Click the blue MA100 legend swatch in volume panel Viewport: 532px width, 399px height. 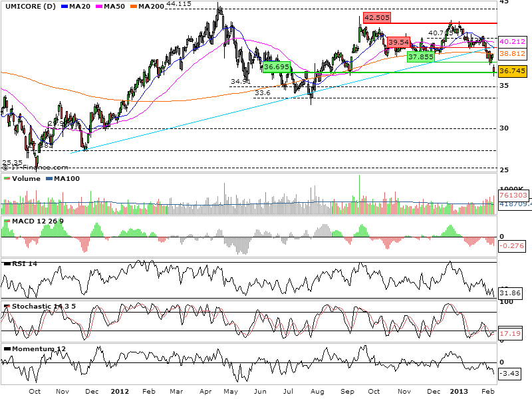49,179
